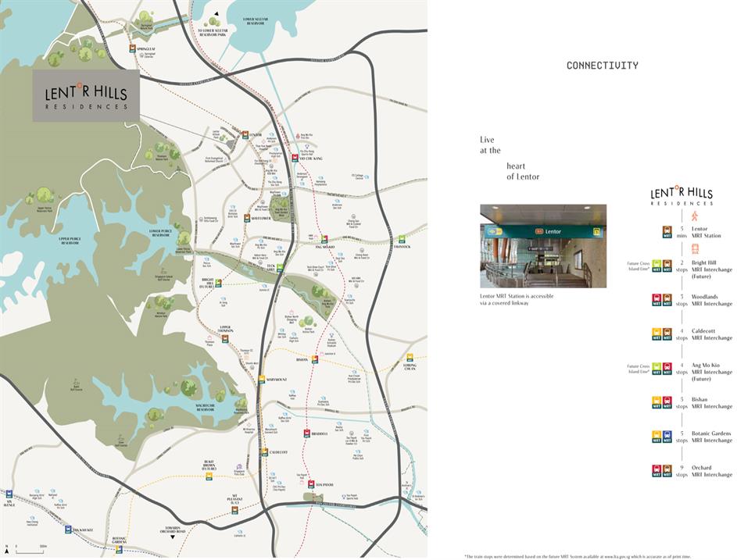Select Orchard MRT Interchange in connectivity list
The image size is (737, 560).
pos(711,471)
